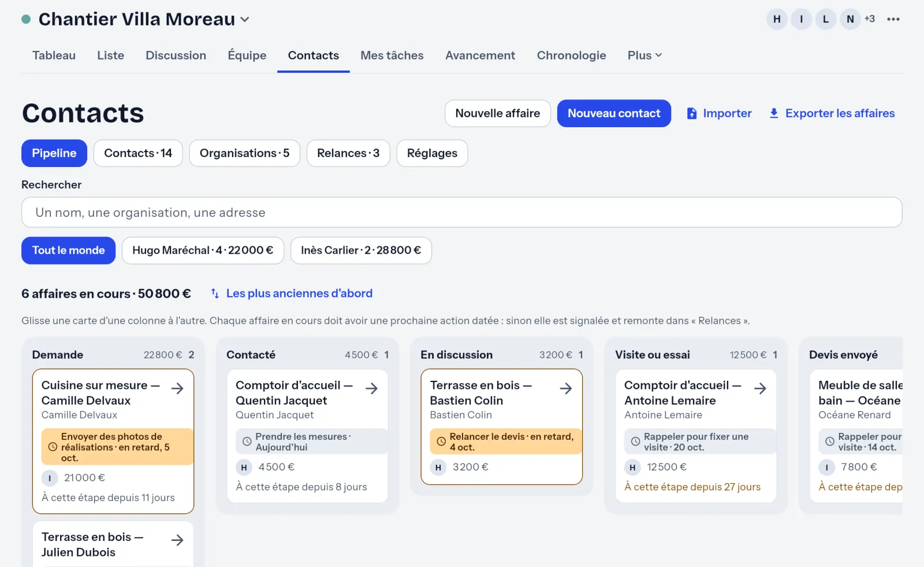Select the Contacts · 14 view
924x567 pixels.
click(x=138, y=153)
